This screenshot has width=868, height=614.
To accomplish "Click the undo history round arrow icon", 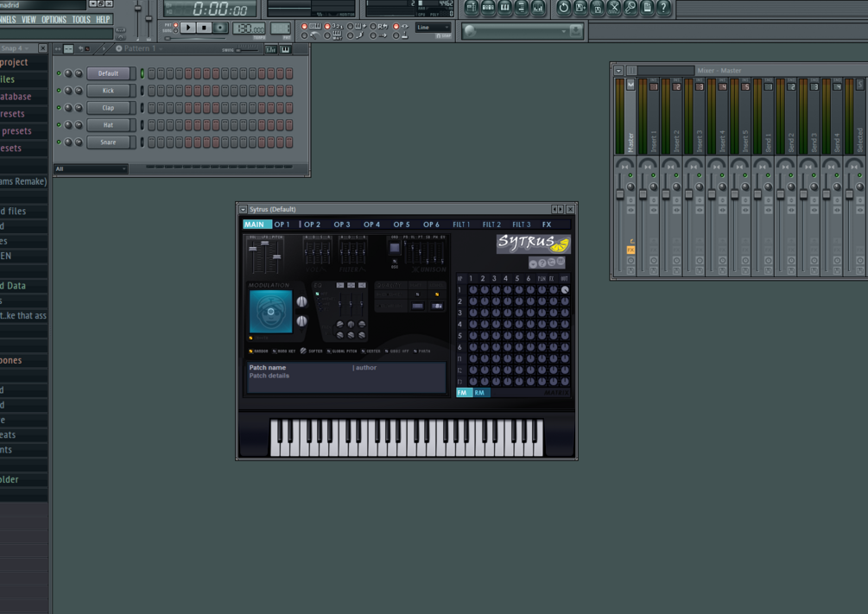I will (x=563, y=8).
